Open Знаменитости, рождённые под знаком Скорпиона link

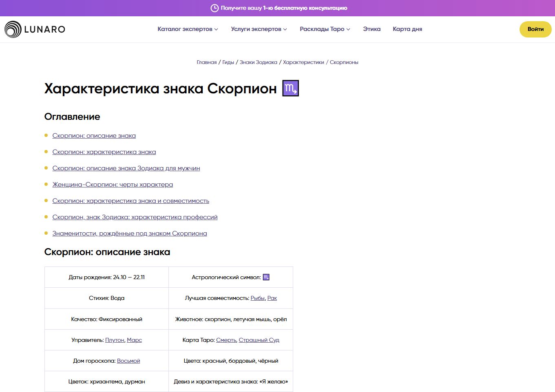(129, 233)
